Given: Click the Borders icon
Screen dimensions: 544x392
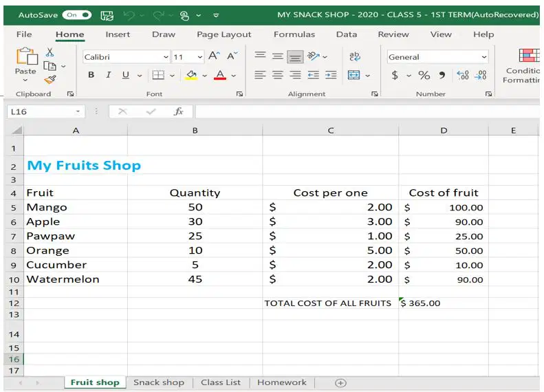Looking at the screenshot, I should click(x=158, y=75).
